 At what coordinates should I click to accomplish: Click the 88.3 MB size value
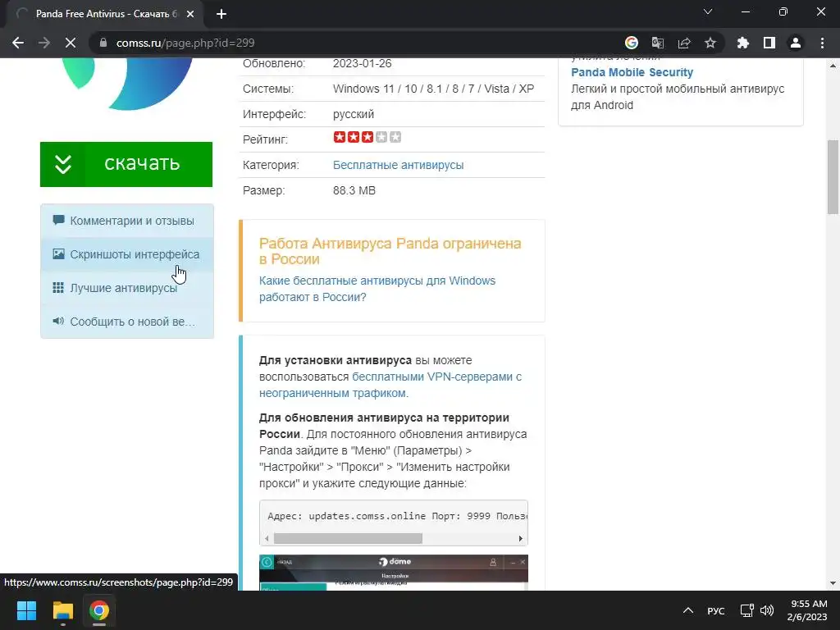(x=354, y=190)
